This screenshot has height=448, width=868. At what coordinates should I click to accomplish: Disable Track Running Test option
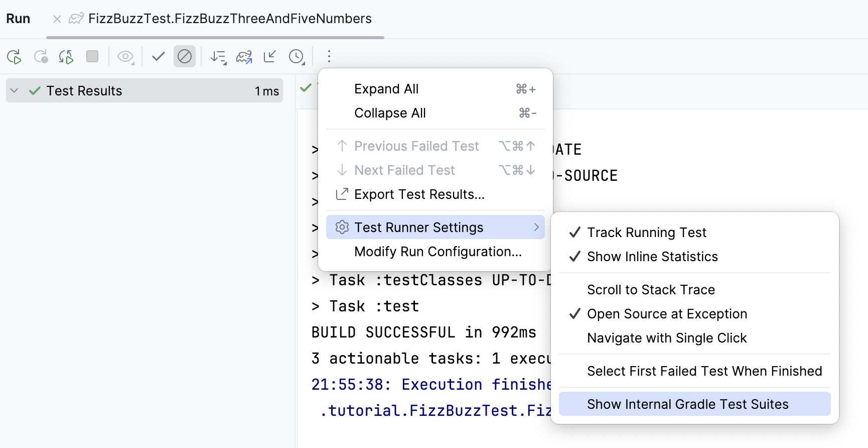click(x=647, y=233)
